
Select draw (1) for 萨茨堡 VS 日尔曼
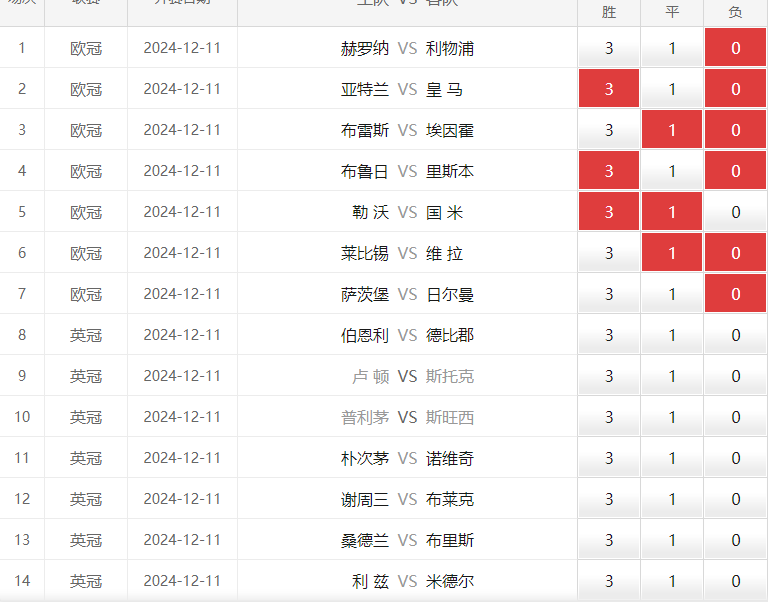tap(672, 293)
